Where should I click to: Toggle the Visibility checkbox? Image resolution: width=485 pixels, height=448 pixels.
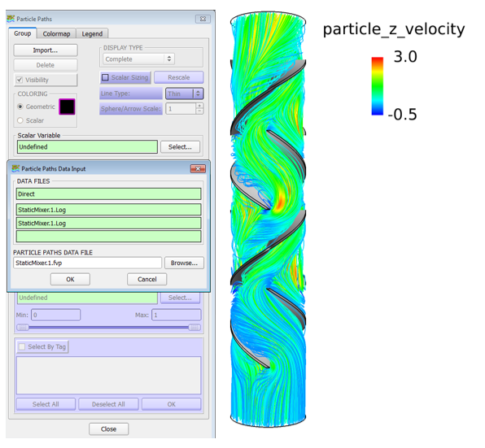tap(20, 80)
